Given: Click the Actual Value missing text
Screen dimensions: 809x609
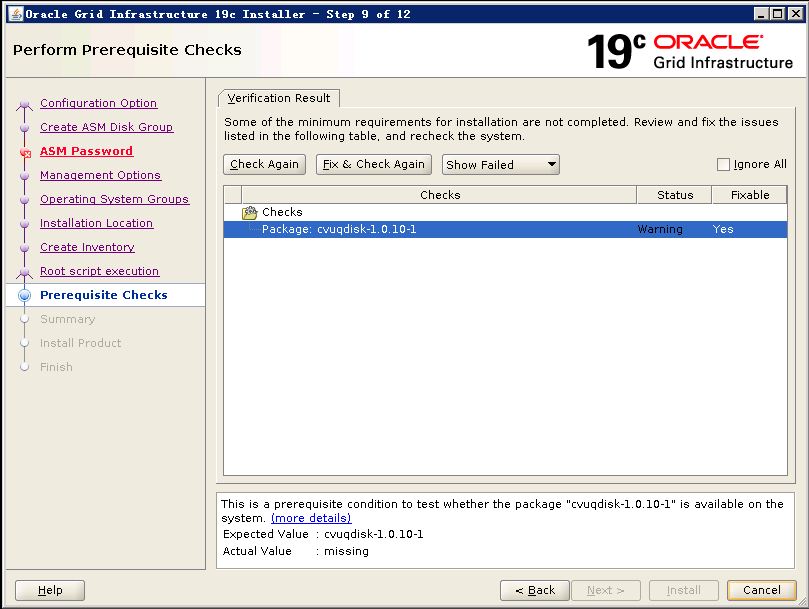Looking at the screenshot, I should click(346, 551).
